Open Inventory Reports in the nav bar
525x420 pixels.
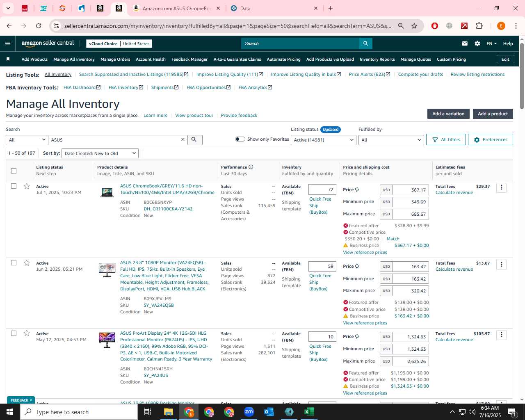377,59
